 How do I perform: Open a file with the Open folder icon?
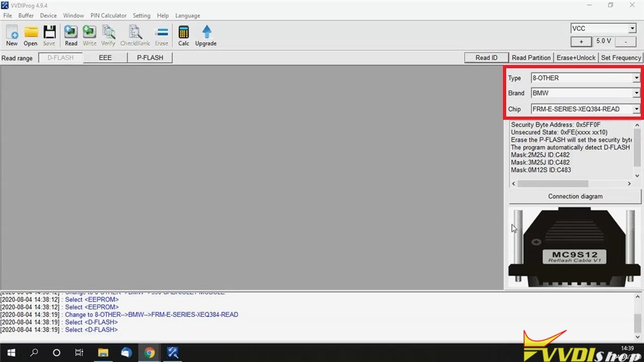[30, 35]
